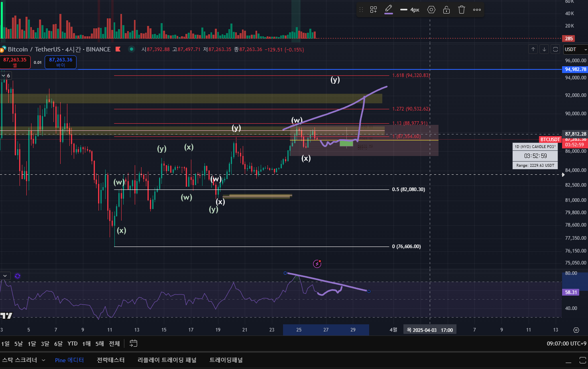Open 스탁 스크리너 tab

pos(20,360)
